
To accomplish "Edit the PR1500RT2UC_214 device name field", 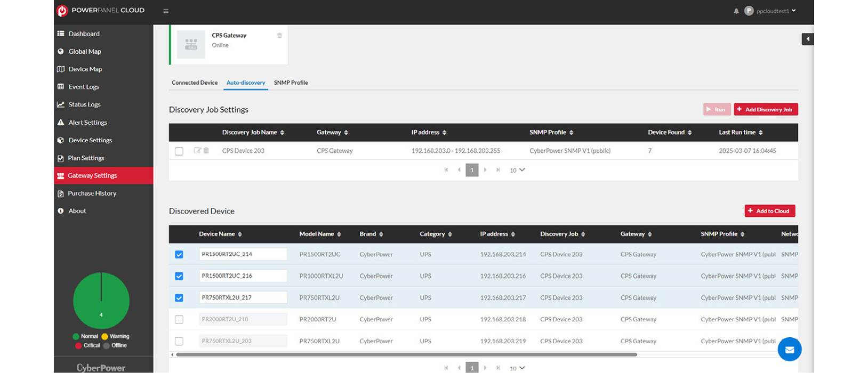I will [x=243, y=255].
